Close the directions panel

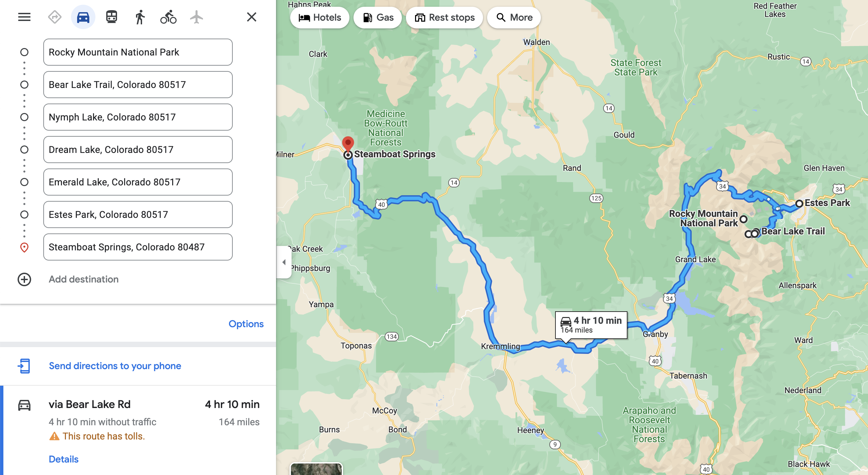click(251, 17)
